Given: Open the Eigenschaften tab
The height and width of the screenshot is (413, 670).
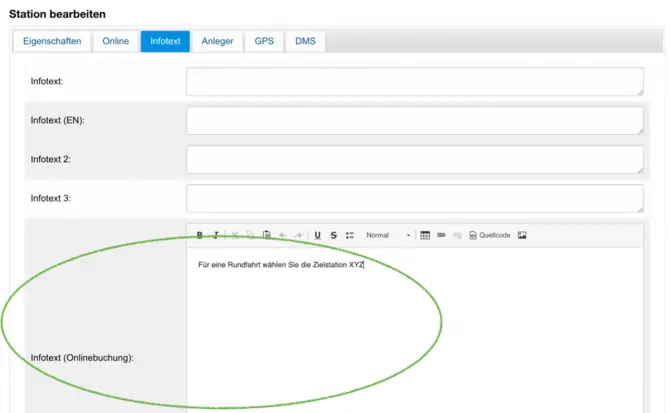Looking at the screenshot, I should 52,41.
